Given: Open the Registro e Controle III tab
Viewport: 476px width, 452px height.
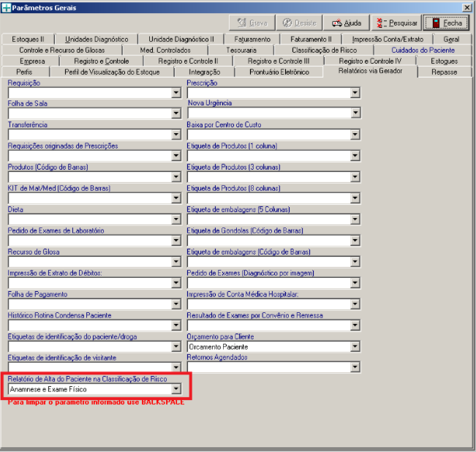Looking at the screenshot, I should point(279,61).
